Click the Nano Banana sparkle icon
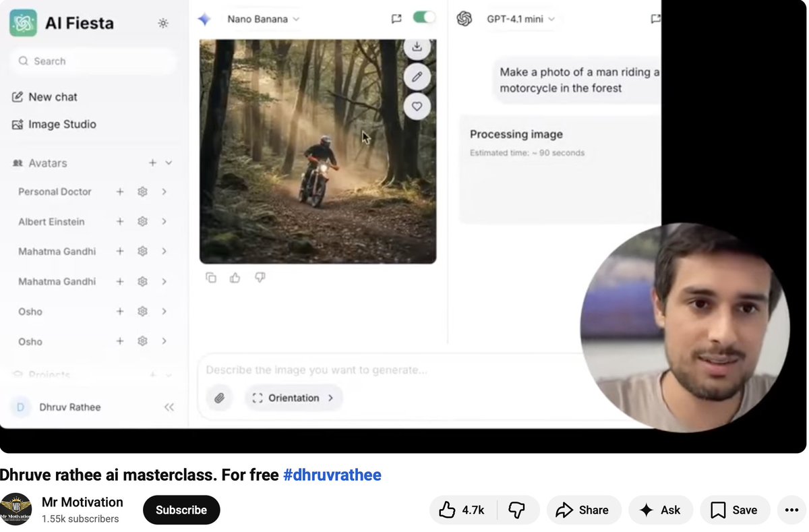The height and width of the screenshot is (532, 809). 204,20
